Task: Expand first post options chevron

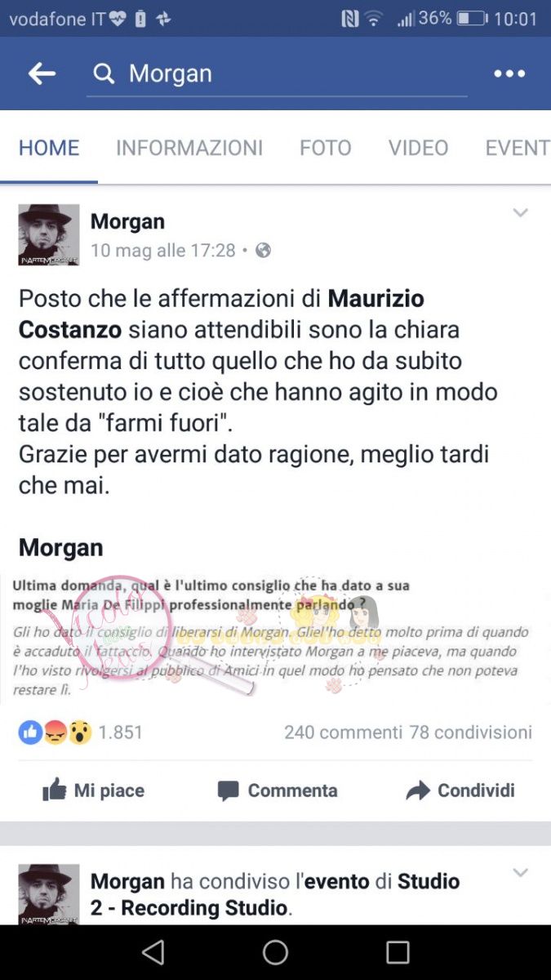Action: (520, 213)
